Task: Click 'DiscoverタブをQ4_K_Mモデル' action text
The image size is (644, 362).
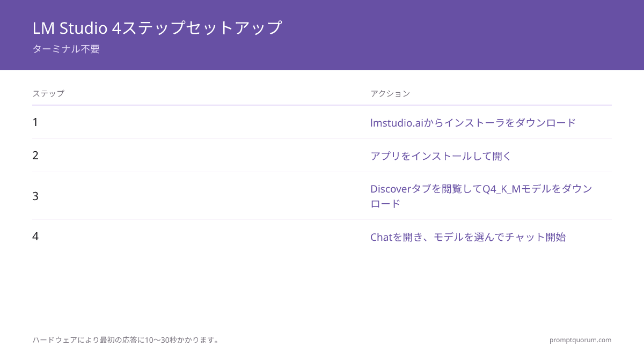Action: tap(481, 196)
